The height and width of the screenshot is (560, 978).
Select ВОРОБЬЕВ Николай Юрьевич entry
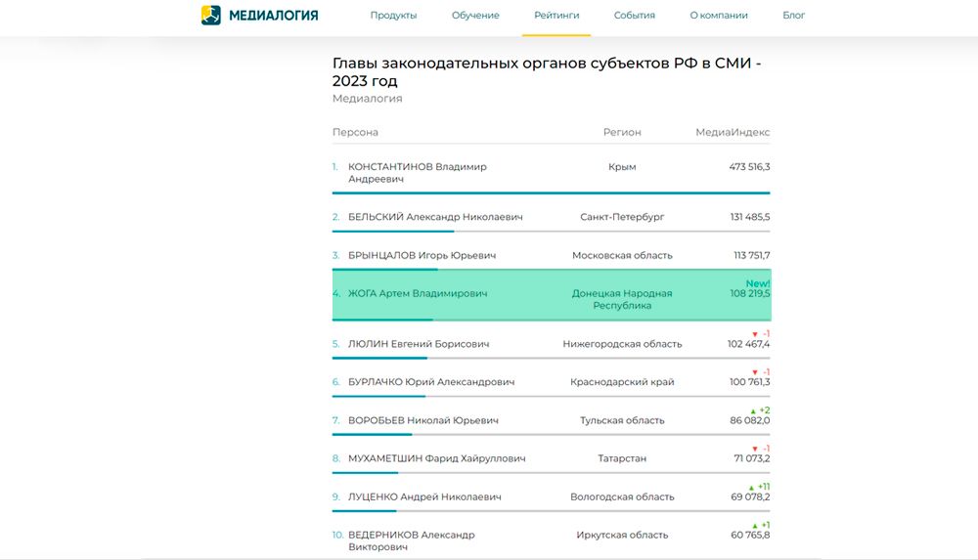tap(423, 420)
